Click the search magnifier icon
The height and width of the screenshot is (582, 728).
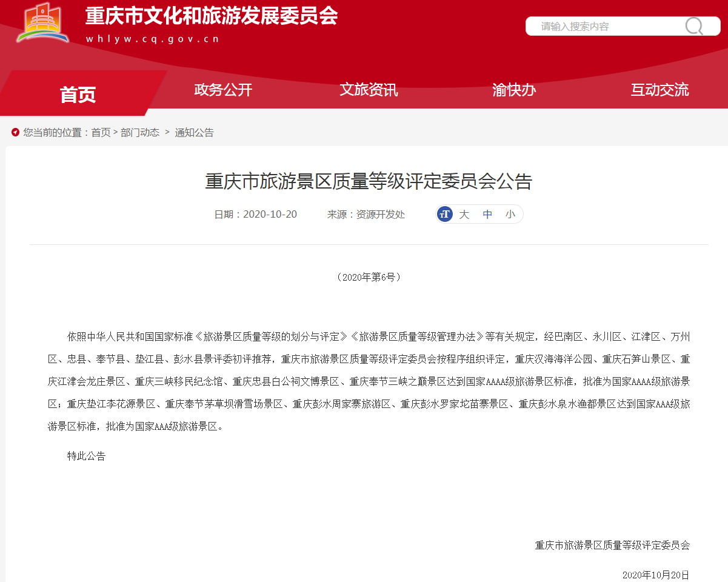(694, 26)
